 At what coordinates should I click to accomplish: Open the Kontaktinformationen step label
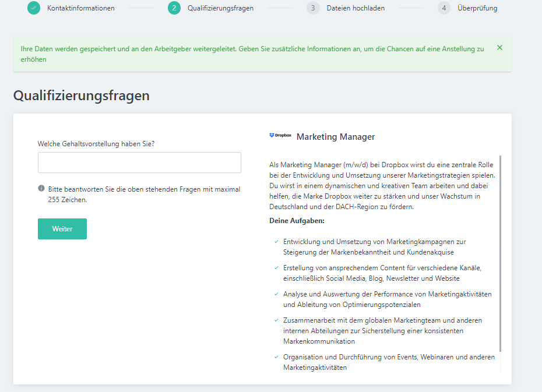coord(81,8)
